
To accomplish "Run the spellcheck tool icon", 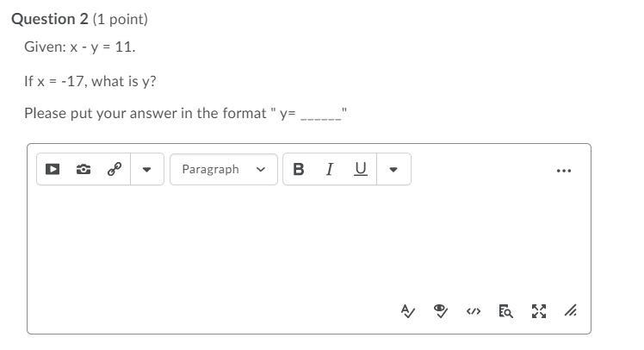I will pyautogui.click(x=408, y=311).
